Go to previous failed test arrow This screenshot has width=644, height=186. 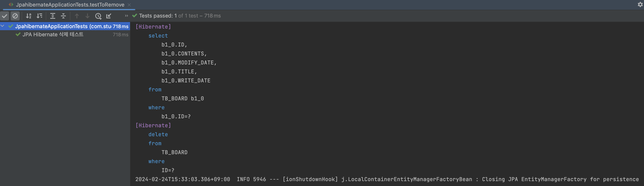(77, 16)
